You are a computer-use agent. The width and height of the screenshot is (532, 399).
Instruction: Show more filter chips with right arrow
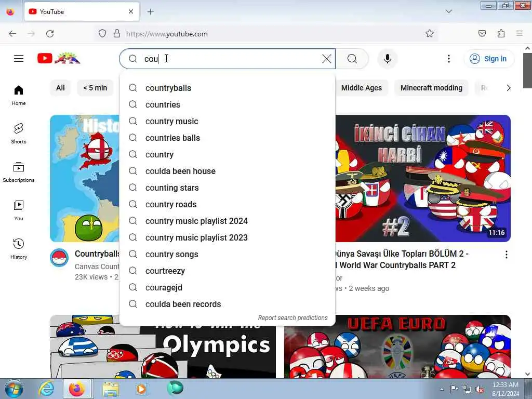(508, 88)
